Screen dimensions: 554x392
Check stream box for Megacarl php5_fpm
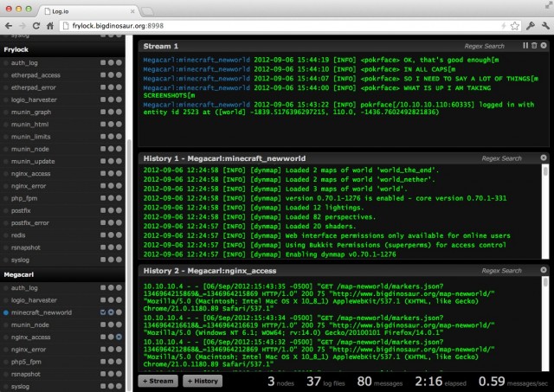(103, 362)
